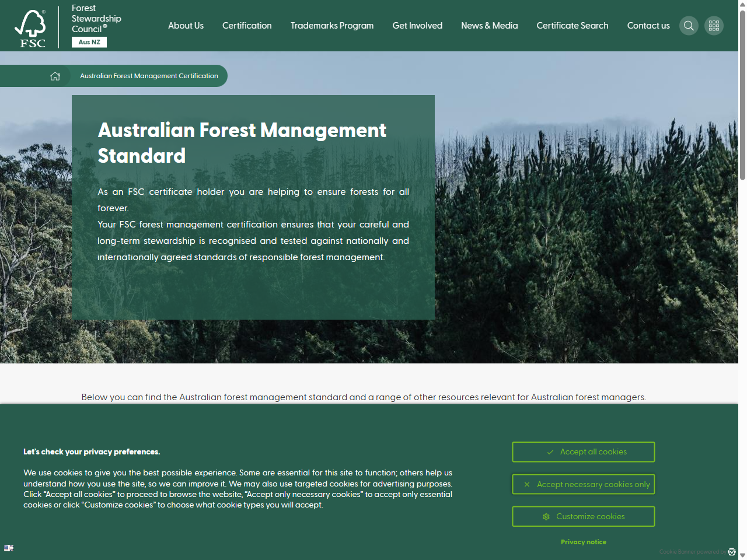Image resolution: width=747 pixels, height=560 pixels.
Task: Select Australian Forest Management Certification breadcrumb
Action: [149, 76]
